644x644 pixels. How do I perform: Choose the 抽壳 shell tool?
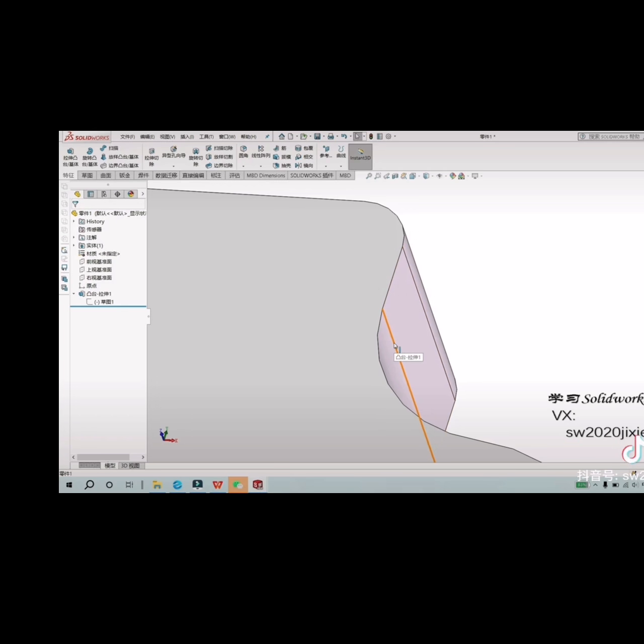pos(282,166)
